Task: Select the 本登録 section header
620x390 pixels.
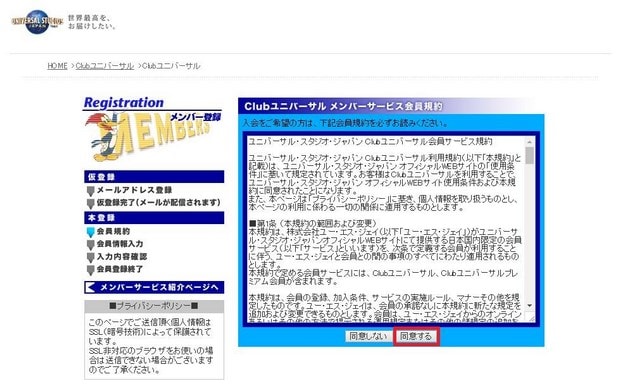Action: click(x=154, y=218)
